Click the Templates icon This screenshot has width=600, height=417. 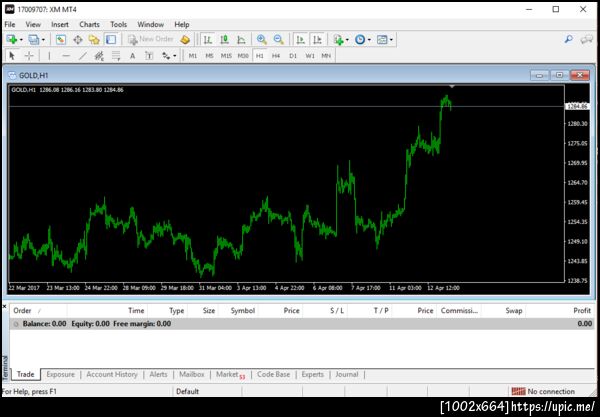coord(382,39)
